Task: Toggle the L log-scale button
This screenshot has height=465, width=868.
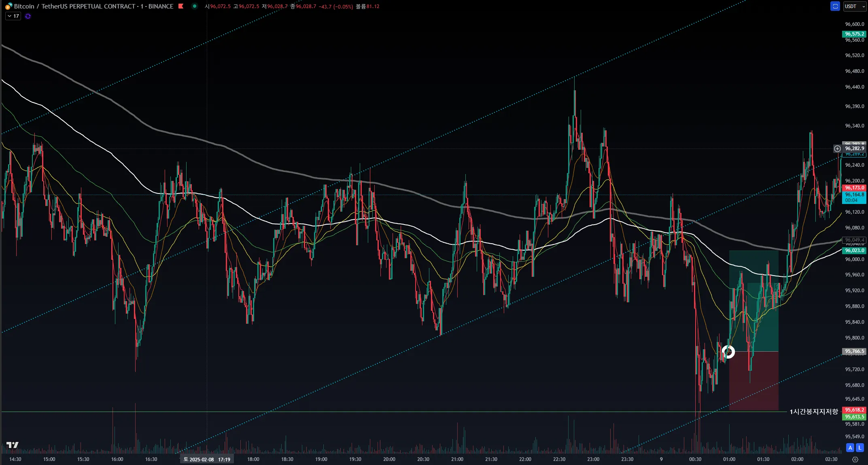Action: (860, 448)
